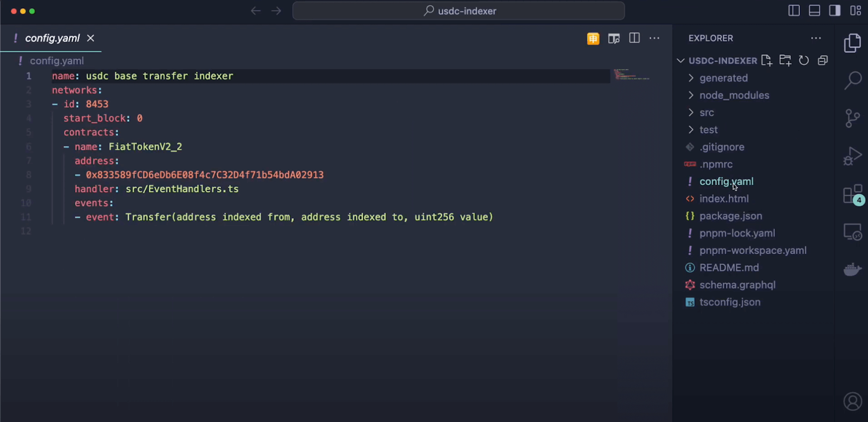Open package.json from the explorer

(731, 216)
